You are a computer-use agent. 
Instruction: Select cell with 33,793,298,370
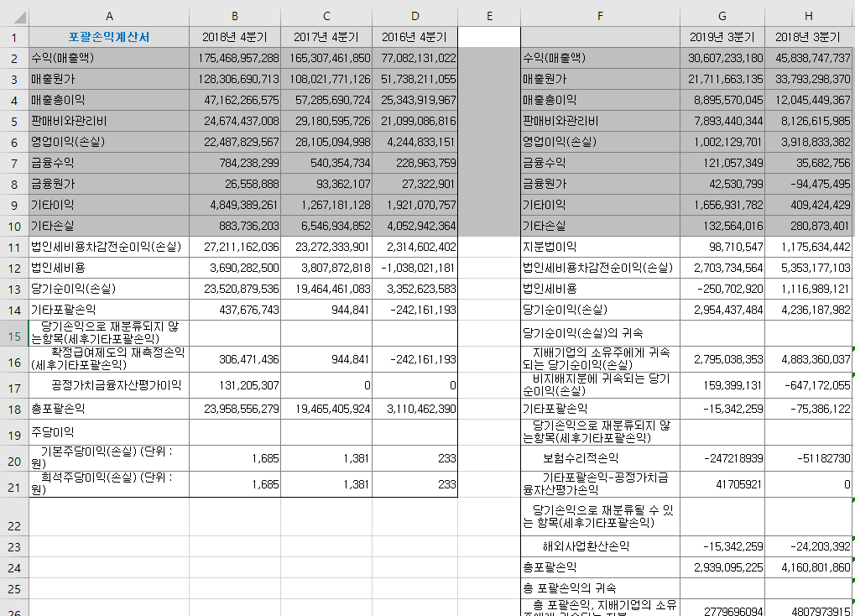tap(810, 79)
